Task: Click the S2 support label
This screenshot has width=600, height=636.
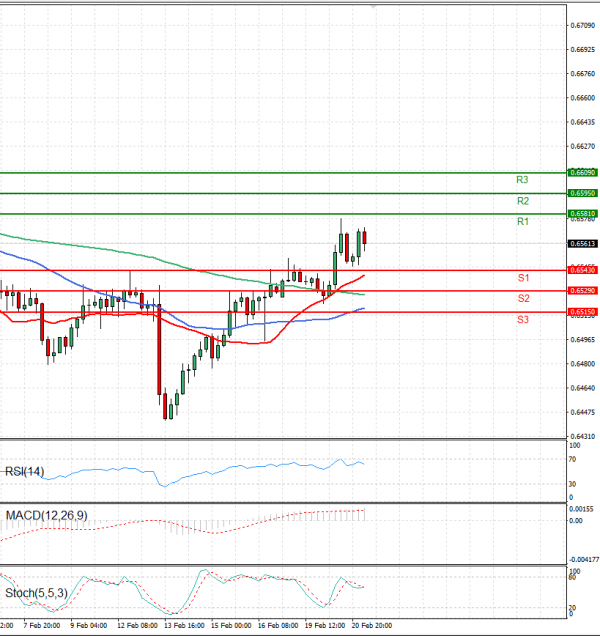Action: (x=523, y=299)
